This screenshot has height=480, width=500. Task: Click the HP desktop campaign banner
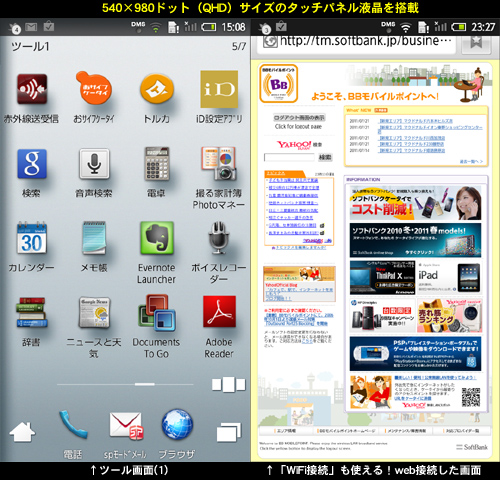point(382,315)
